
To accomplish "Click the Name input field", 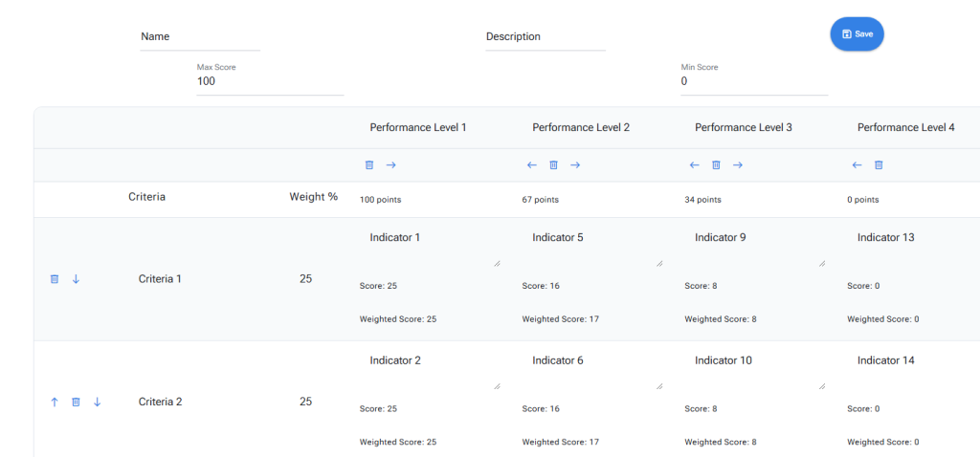I will pyautogui.click(x=200, y=37).
